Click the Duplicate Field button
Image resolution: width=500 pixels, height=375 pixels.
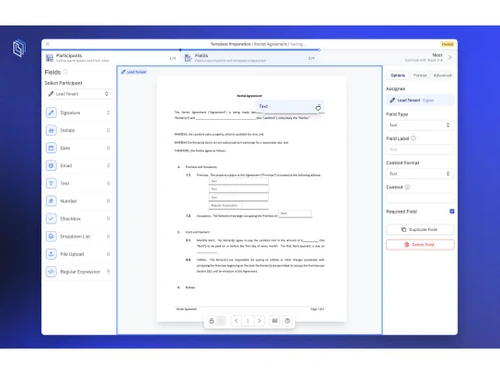pos(420,230)
